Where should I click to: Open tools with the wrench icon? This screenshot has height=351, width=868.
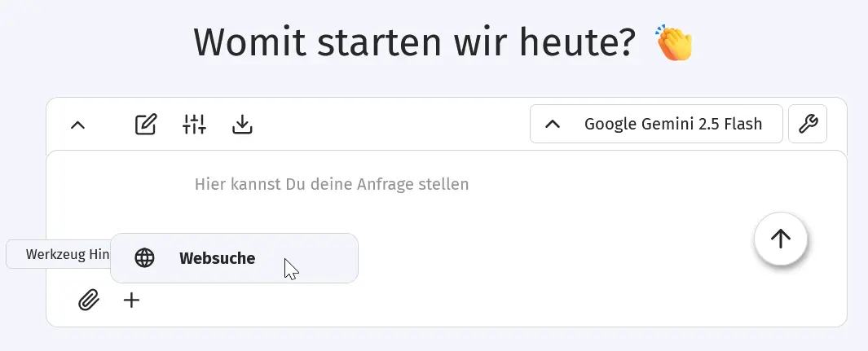(x=808, y=125)
